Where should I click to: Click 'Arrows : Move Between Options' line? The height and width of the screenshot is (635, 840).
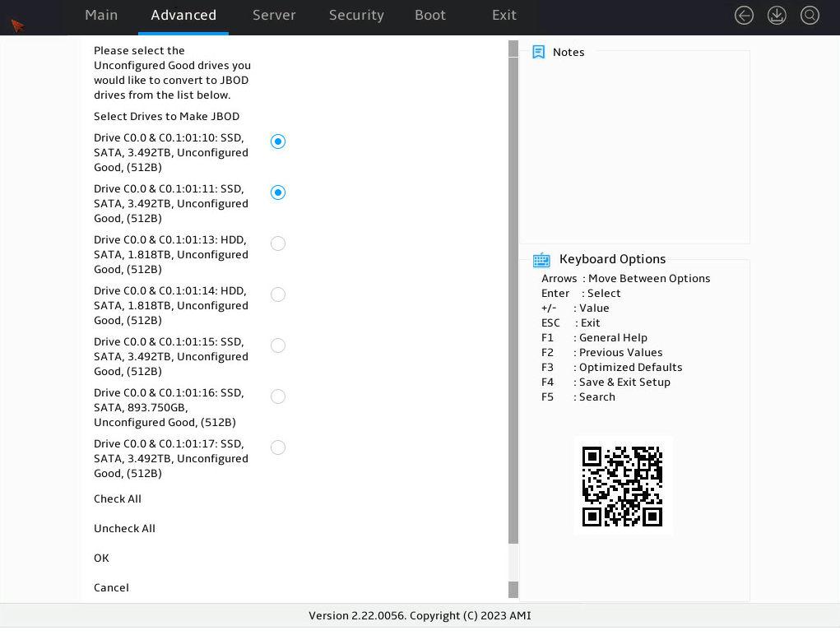[x=626, y=278]
